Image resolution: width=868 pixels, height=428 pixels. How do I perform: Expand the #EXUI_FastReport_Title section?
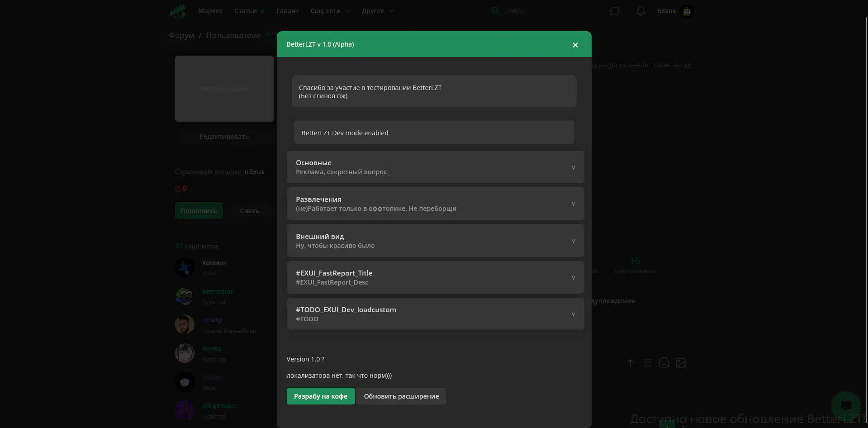(x=435, y=277)
